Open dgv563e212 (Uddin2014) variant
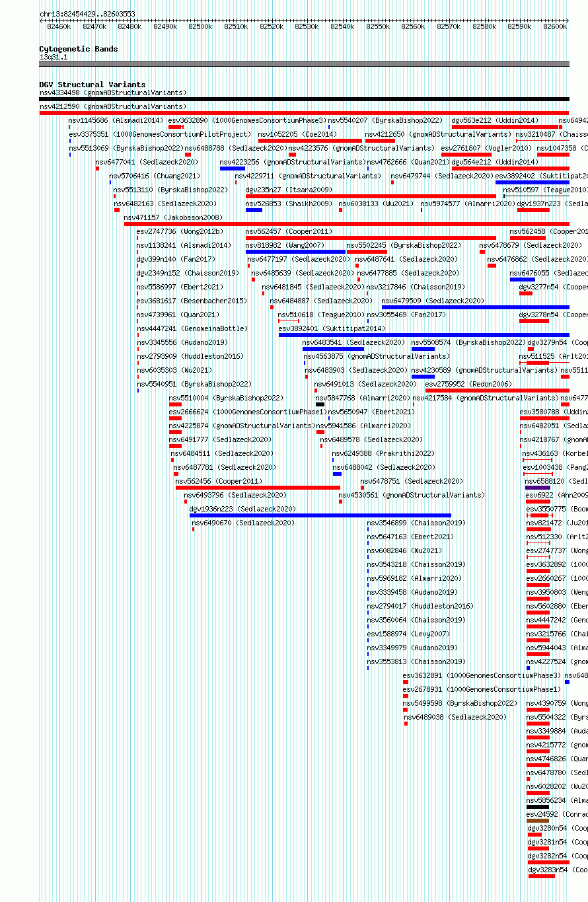 click(495, 120)
